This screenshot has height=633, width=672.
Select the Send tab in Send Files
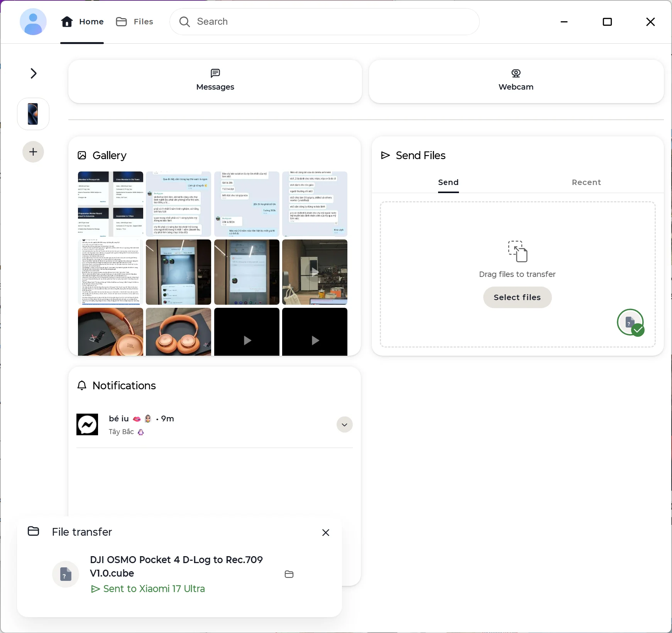click(448, 182)
